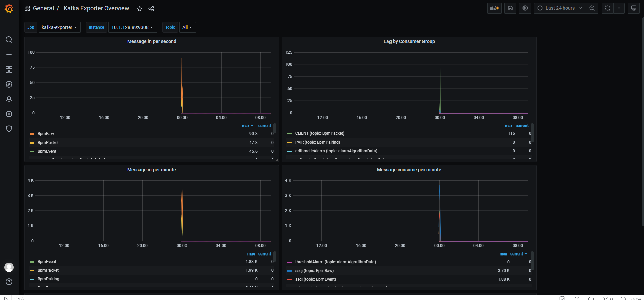The width and height of the screenshot is (644, 300).
Task: Open the Dashboards grid icon in sidebar
Action: click(x=9, y=69)
